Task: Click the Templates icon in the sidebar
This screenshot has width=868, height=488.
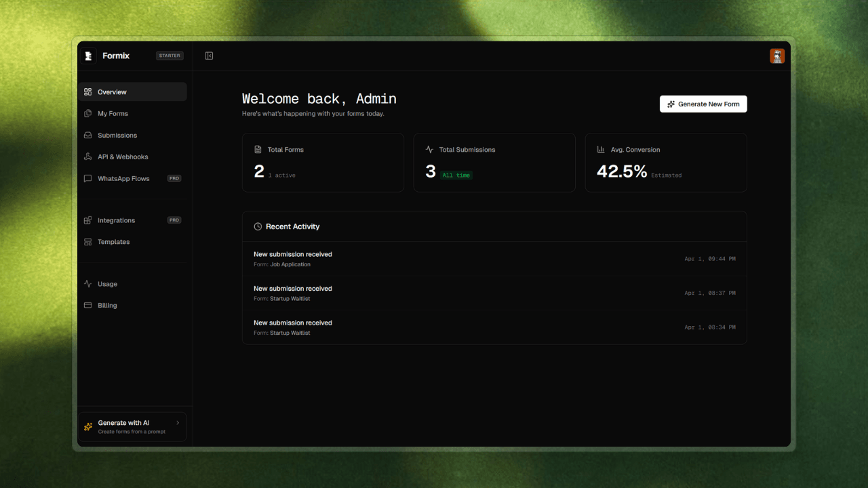Action: [x=87, y=241]
